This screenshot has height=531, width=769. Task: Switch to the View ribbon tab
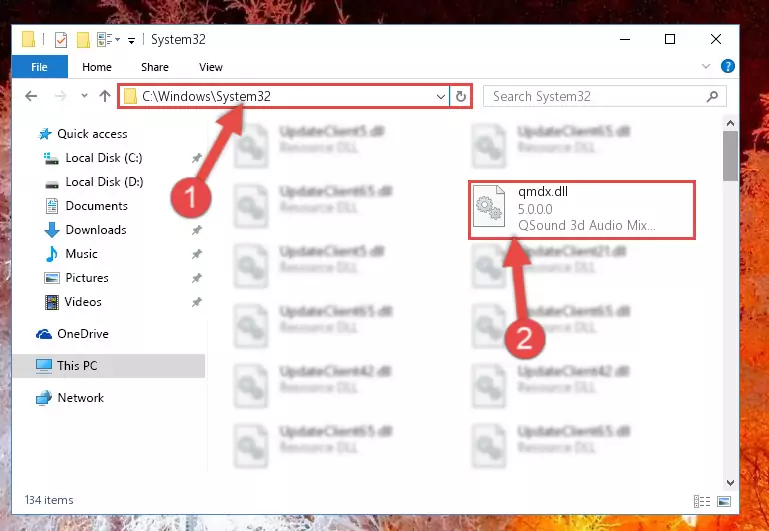coord(211,67)
